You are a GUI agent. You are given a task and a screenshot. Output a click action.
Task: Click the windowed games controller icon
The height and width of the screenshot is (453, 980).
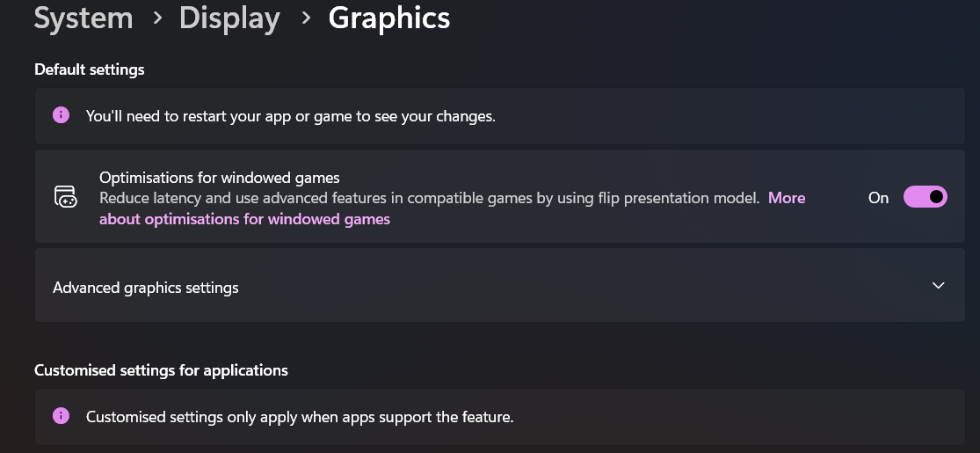[65, 196]
